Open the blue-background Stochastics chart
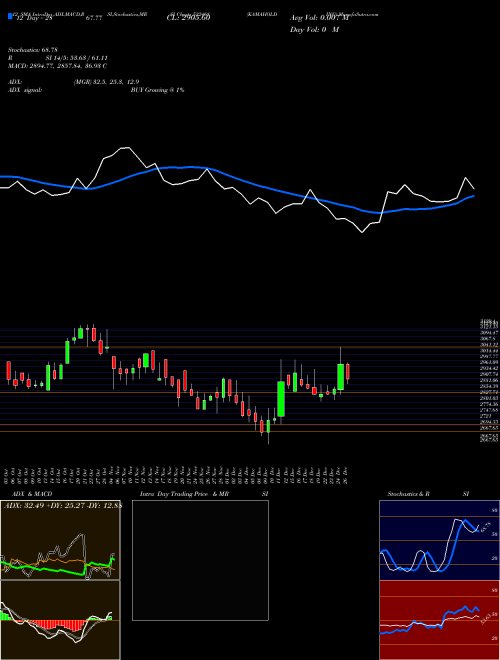This screenshot has width=500, height=660. [439, 540]
